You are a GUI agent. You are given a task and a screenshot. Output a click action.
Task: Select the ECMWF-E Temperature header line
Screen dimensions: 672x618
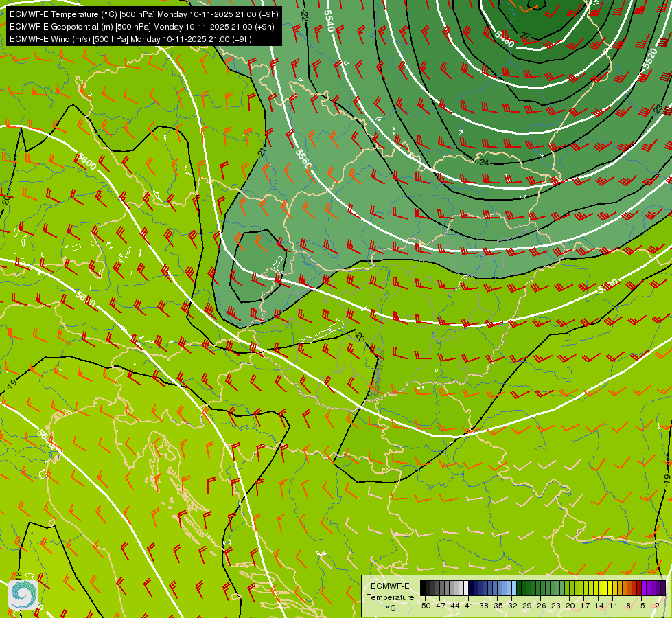point(144,14)
